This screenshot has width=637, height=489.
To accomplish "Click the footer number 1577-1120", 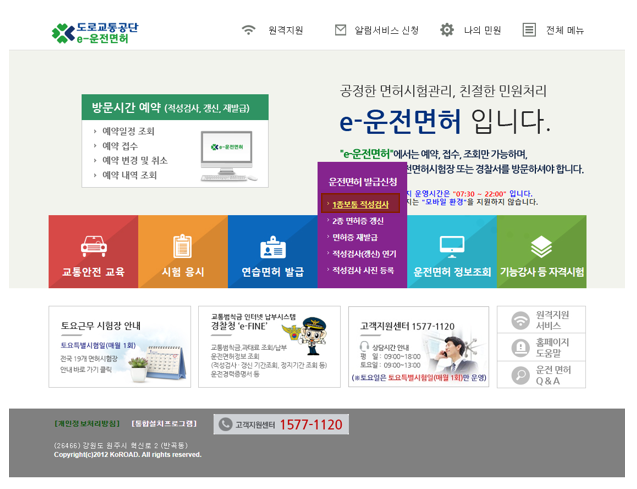I will click(311, 425).
